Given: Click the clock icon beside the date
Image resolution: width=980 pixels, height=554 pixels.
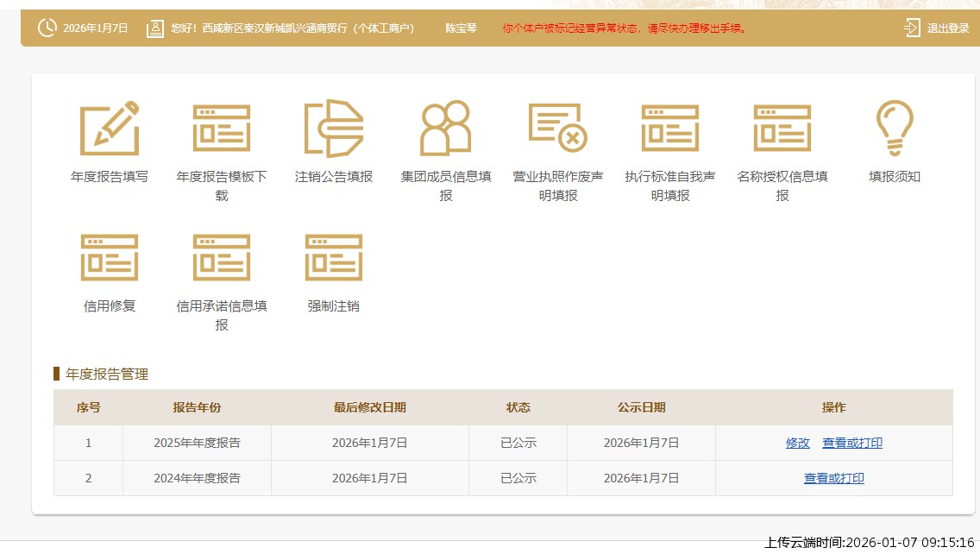Looking at the screenshot, I should pos(48,27).
